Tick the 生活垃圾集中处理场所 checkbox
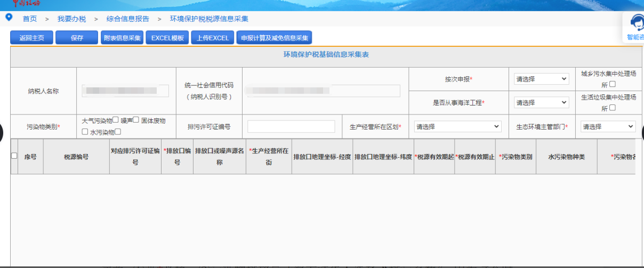644x268 pixels. pos(613,108)
